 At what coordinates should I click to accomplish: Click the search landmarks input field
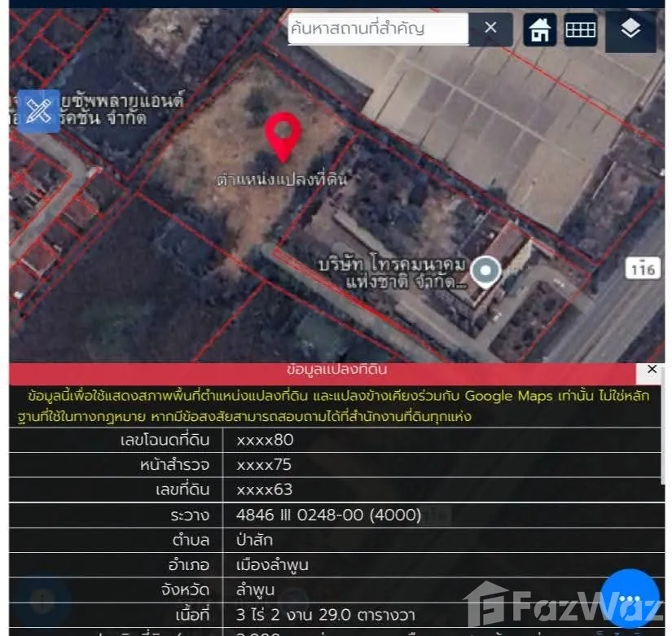coord(378,29)
